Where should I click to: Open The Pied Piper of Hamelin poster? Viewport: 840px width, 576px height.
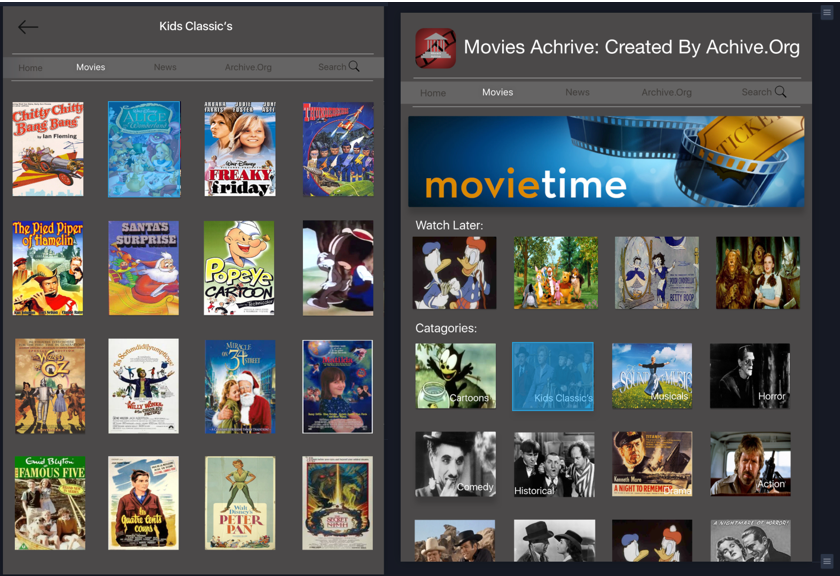coord(48,268)
